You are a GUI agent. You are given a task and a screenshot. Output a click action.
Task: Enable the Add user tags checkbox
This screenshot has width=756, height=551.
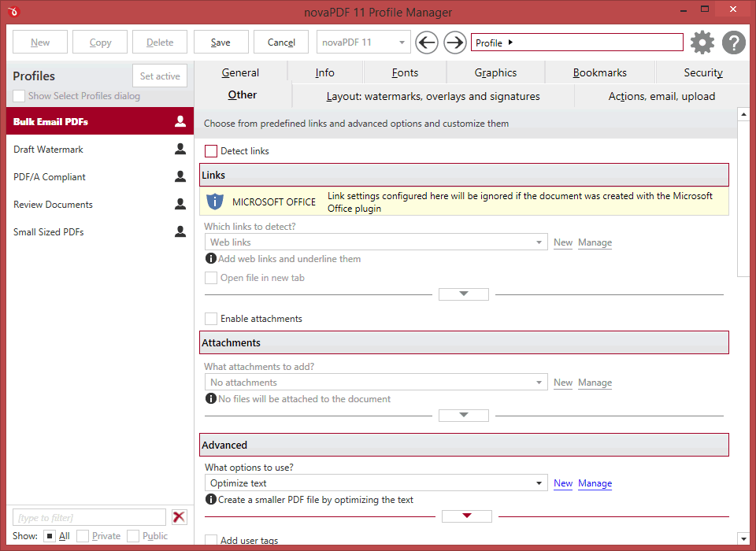[211, 540]
